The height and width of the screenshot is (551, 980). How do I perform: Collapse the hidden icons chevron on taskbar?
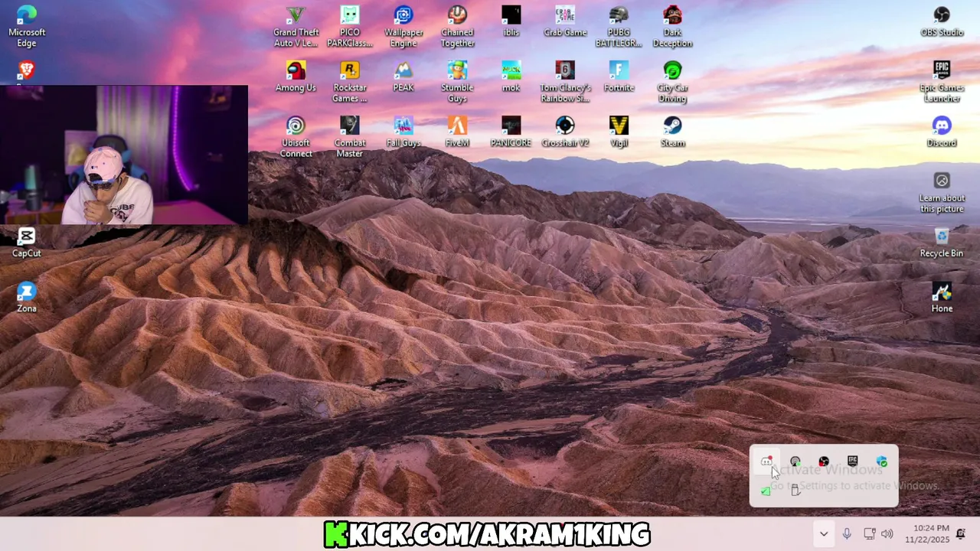point(824,534)
